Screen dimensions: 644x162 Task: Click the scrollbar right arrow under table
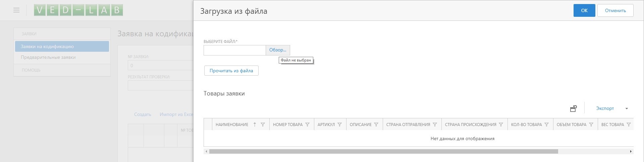(631, 152)
